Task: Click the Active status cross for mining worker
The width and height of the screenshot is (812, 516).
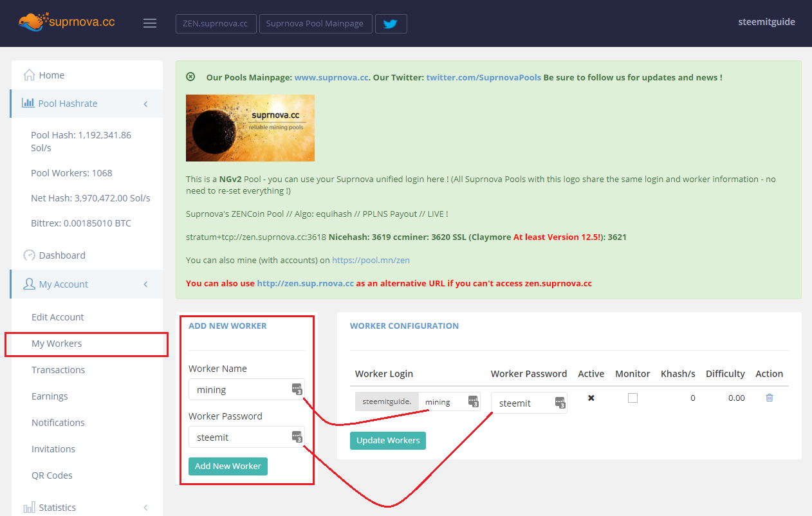Action: click(591, 398)
